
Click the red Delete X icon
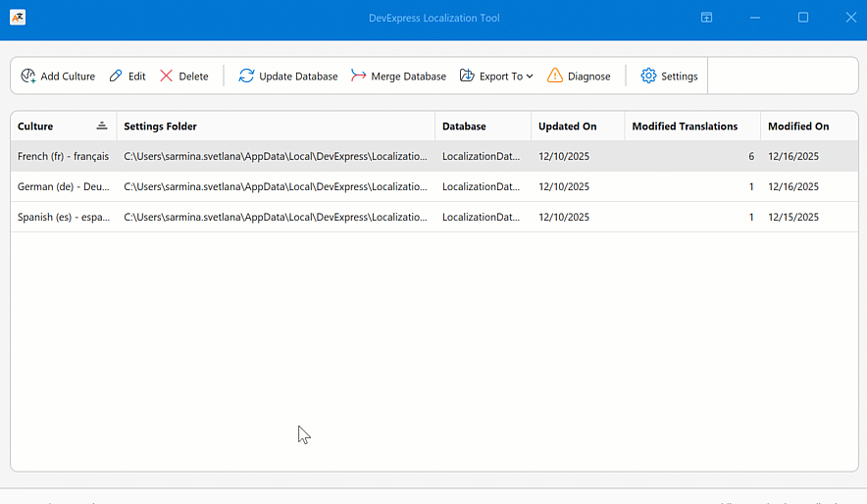click(166, 76)
